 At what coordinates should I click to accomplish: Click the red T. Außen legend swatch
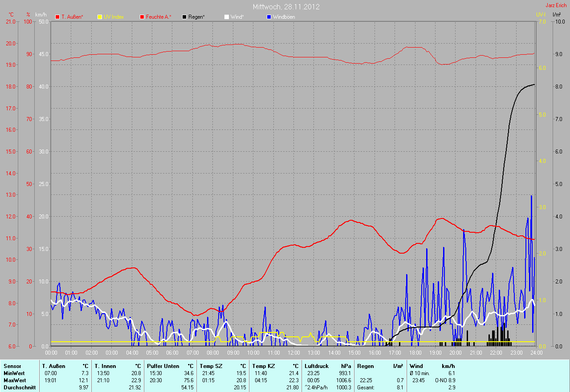(x=57, y=17)
